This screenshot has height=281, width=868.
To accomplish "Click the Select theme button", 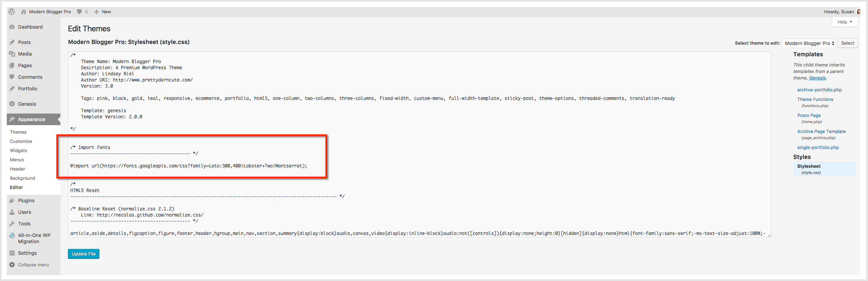I will (848, 43).
